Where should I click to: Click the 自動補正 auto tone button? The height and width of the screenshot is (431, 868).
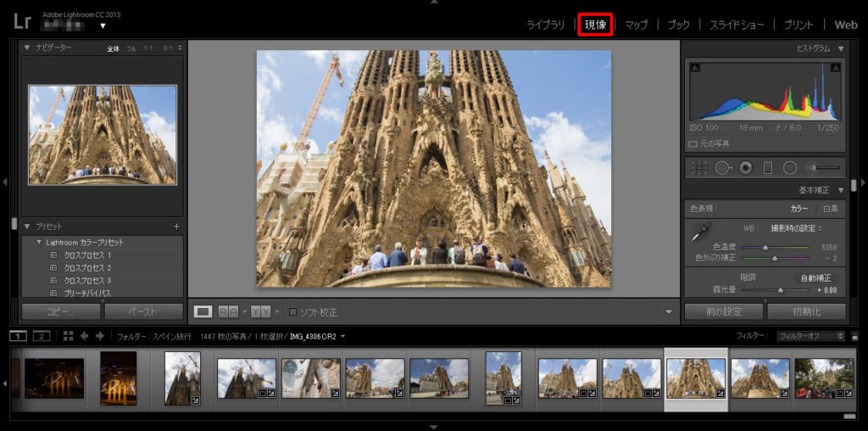(816, 277)
